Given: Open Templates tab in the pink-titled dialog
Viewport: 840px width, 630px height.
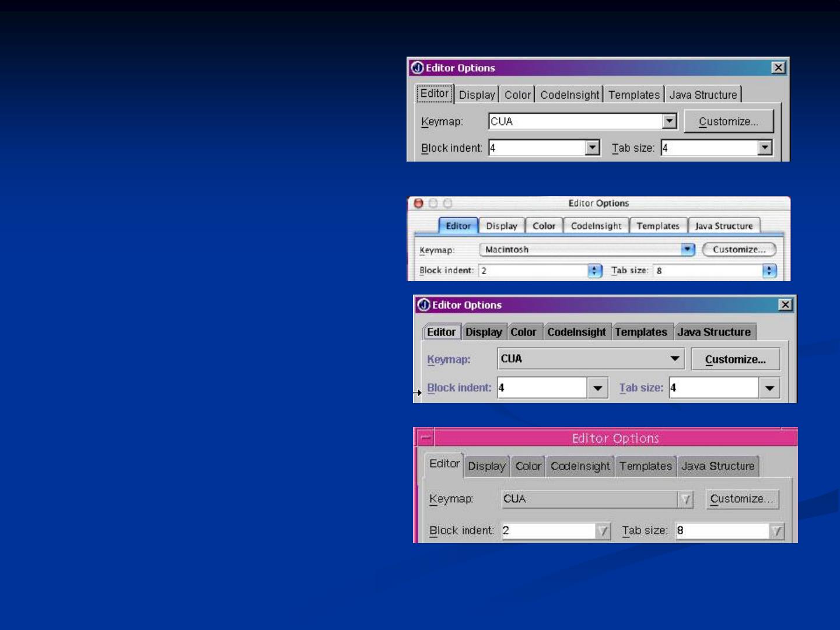Looking at the screenshot, I should (645, 466).
